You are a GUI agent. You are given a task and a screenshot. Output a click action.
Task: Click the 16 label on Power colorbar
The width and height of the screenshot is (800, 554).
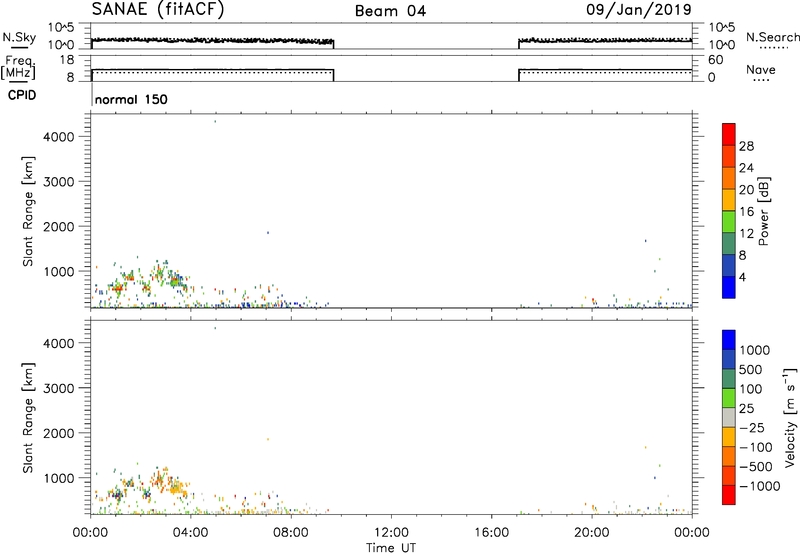click(746, 212)
